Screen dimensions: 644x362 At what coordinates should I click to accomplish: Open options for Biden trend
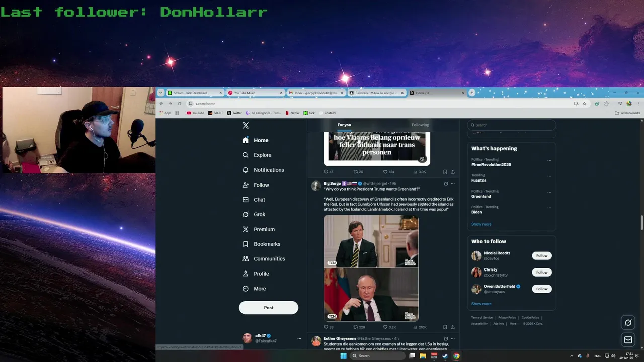tap(549, 208)
